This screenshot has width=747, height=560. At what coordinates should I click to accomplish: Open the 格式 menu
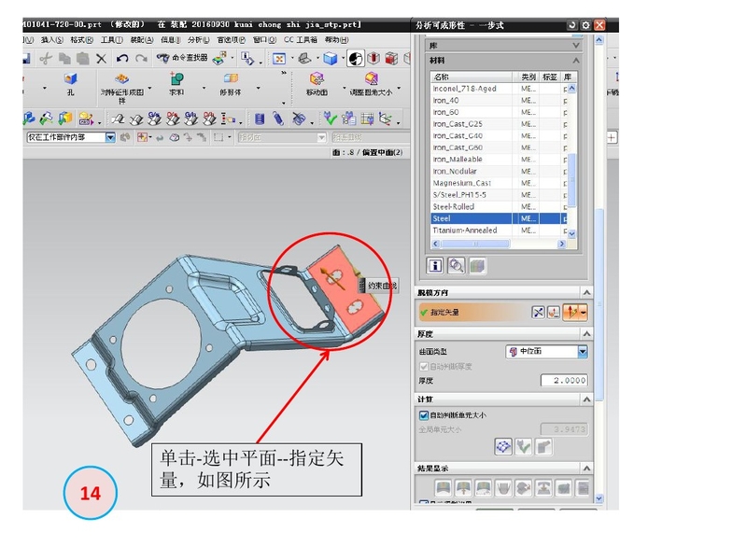(82, 40)
